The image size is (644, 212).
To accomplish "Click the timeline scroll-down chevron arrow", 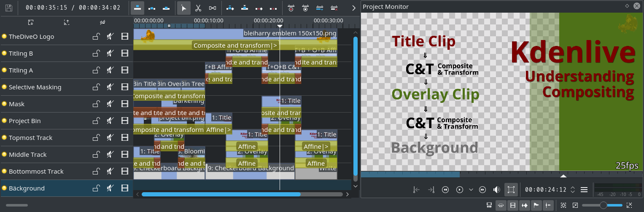I will (355, 186).
